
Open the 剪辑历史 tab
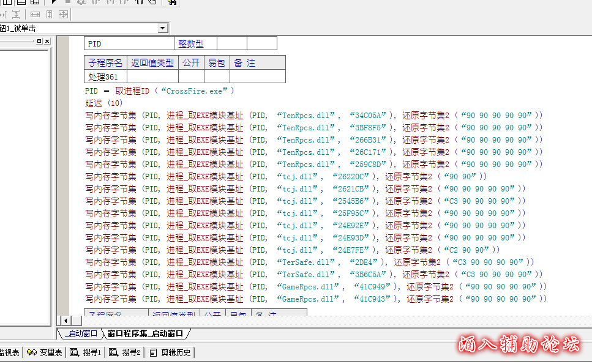click(x=170, y=352)
